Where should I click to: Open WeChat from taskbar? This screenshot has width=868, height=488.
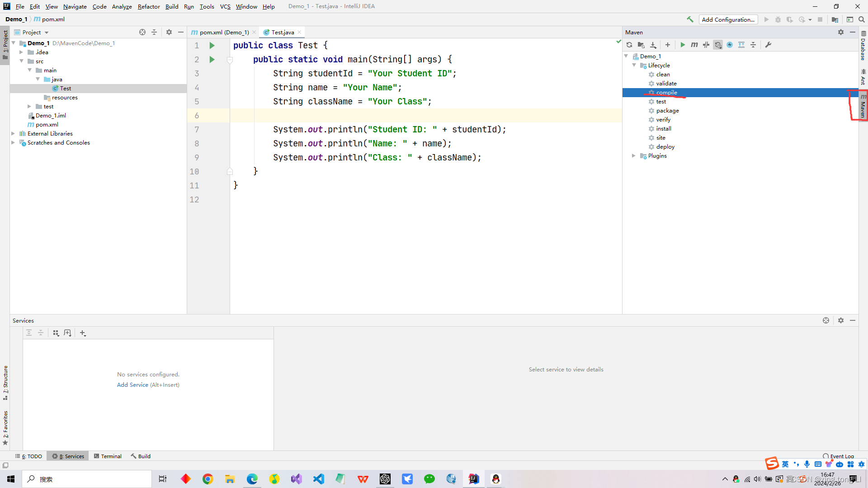(429, 479)
